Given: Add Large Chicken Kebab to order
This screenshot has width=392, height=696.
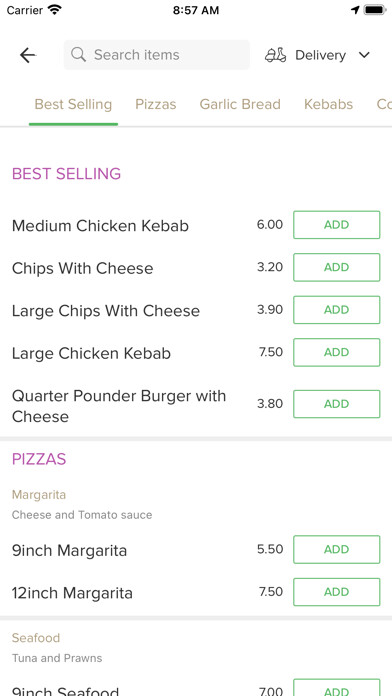Looking at the screenshot, I should coord(337,352).
